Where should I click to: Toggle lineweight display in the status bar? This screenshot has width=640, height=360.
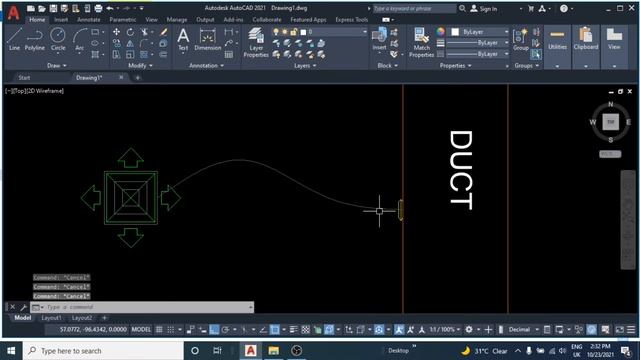(293, 329)
